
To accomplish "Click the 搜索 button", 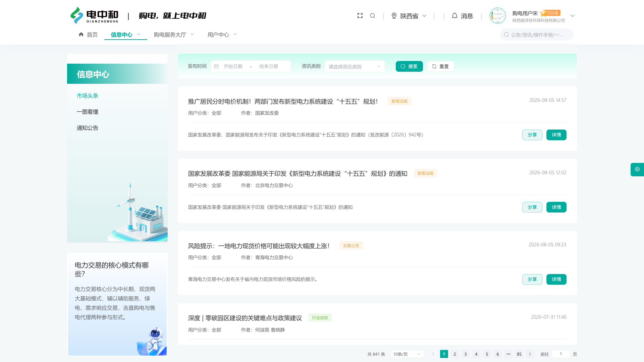I will click(x=409, y=66).
